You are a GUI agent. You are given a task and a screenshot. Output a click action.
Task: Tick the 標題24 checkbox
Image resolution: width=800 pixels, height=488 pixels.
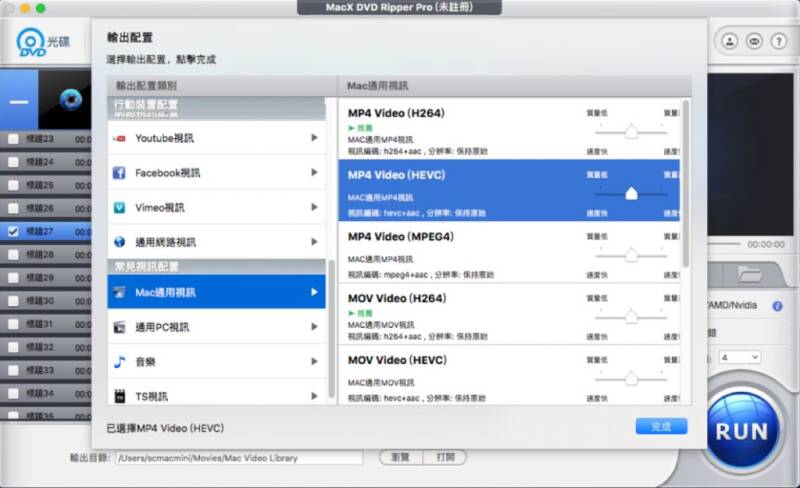coord(13,162)
